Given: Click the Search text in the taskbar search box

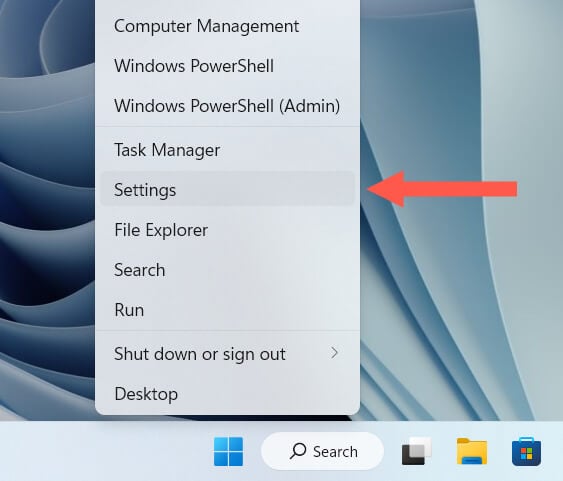Looking at the screenshot, I should (335, 452).
